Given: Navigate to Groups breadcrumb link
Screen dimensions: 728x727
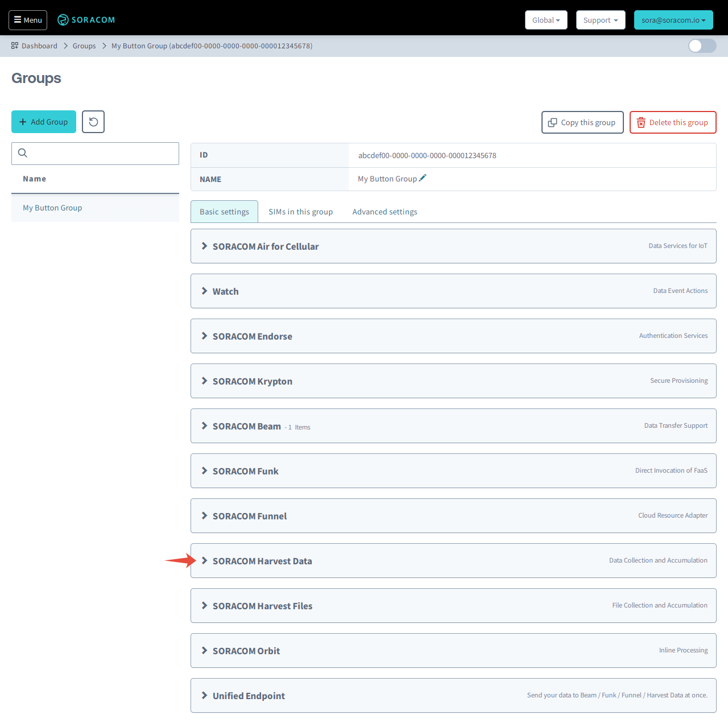Looking at the screenshot, I should click(84, 46).
